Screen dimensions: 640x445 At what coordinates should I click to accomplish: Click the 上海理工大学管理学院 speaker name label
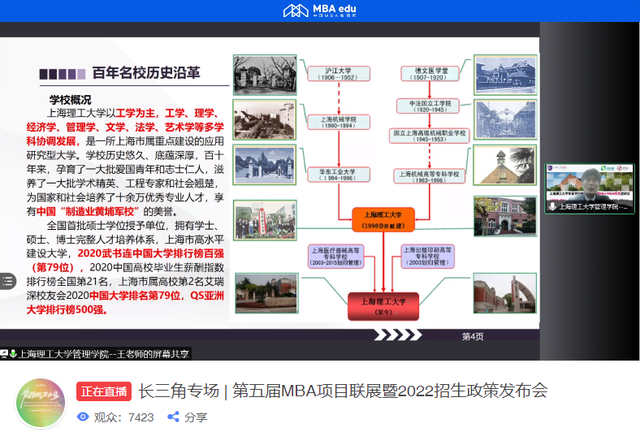click(x=593, y=207)
